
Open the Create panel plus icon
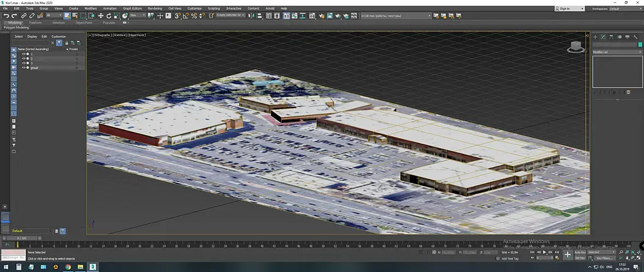(595, 37)
